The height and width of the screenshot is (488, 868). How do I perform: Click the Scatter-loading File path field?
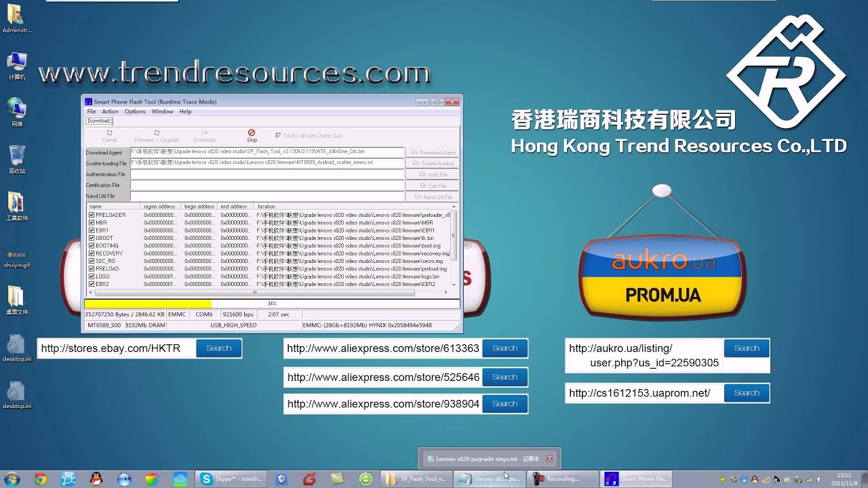[x=267, y=163]
